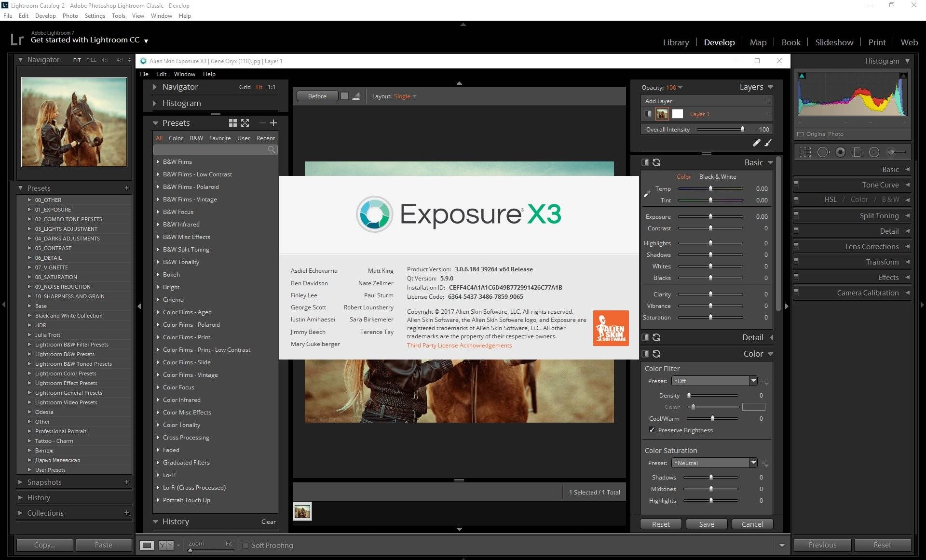Expand the Cinema preset folder
The image size is (926, 560).
[158, 299]
